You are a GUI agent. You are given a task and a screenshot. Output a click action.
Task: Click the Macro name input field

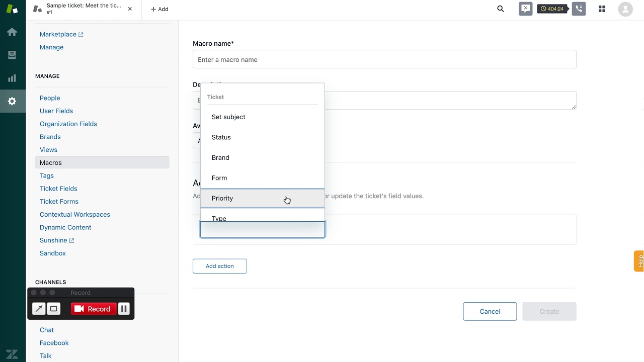click(384, 59)
